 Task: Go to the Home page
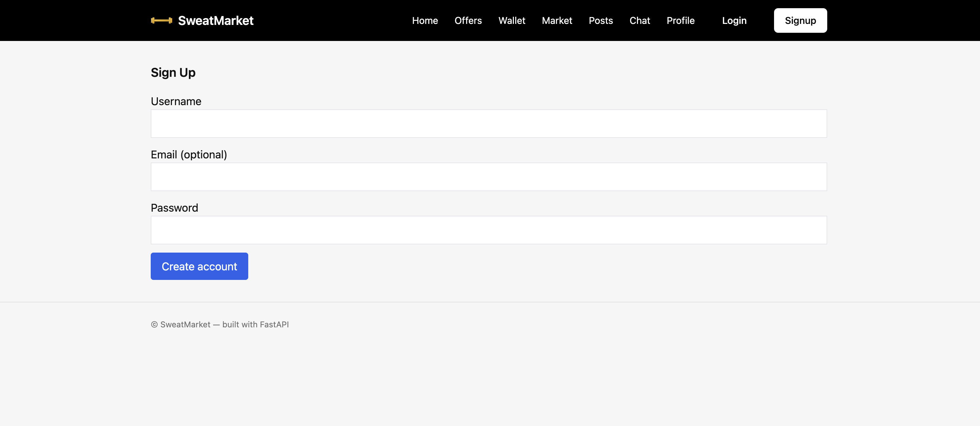pyautogui.click(x=425, y=20)
